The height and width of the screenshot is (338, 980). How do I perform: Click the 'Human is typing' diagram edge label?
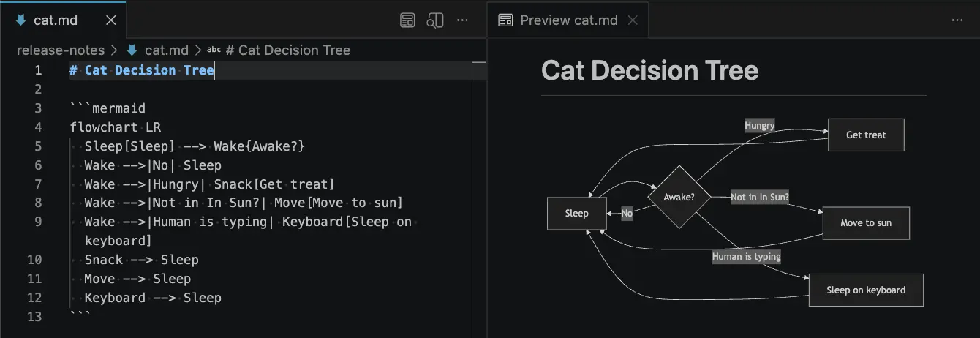pyautogui.click(x=747, y=257)
